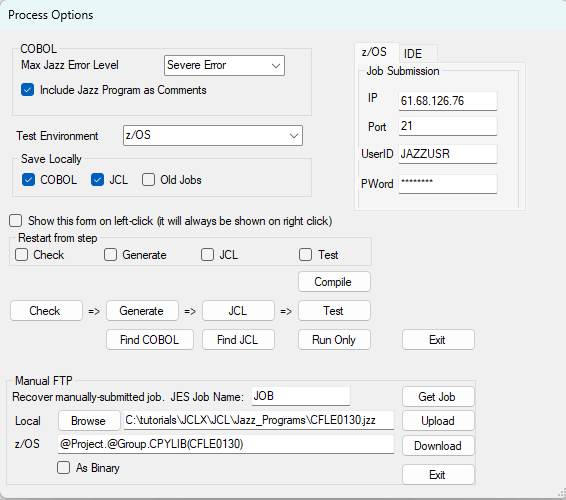This screenshot has height=500, width=566.
Task: Uncheck Include Jazz Program as Comments
Action: pyautogui.click(x=27, y=90)
